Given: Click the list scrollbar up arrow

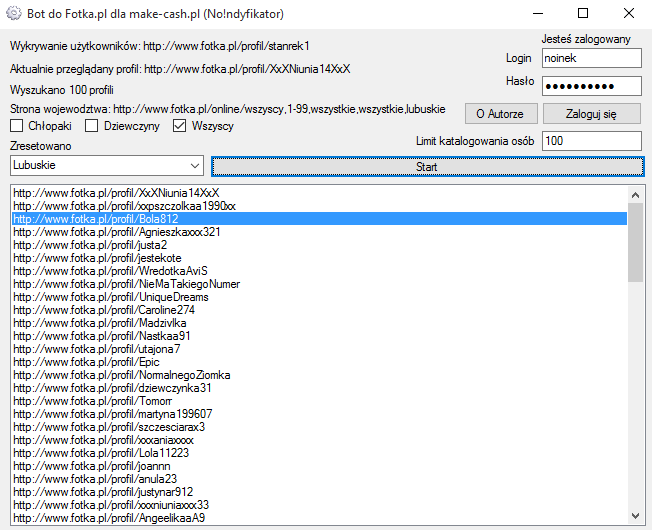Looking at the screenshot, I should 635,194.
